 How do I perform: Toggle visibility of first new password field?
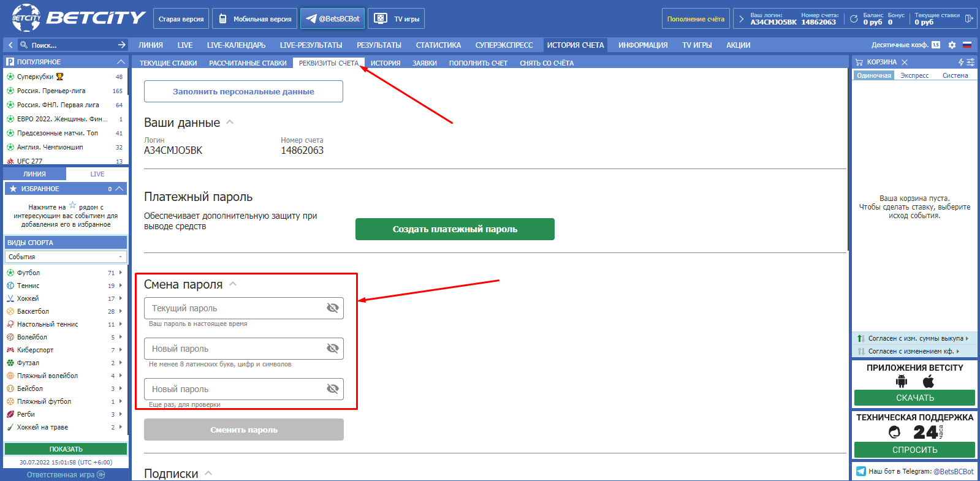point(333,349)
